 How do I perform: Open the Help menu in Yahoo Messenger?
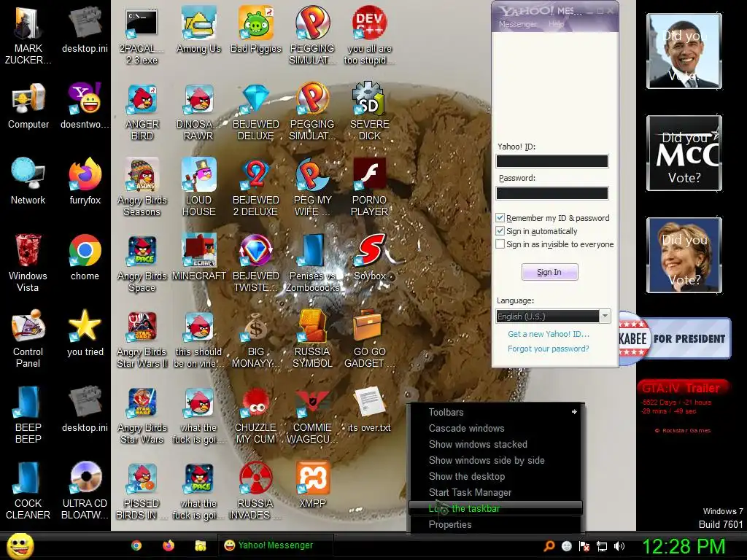coord(556,24)
